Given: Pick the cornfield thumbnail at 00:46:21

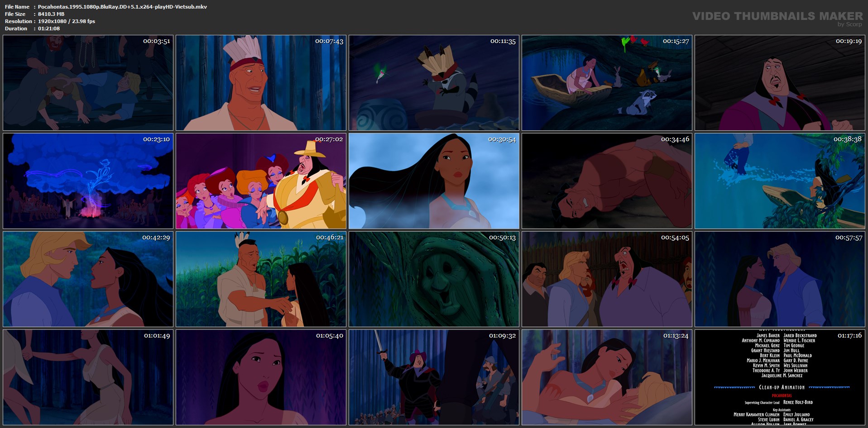Looking at the screenshot, I should (x=261, y=279).
